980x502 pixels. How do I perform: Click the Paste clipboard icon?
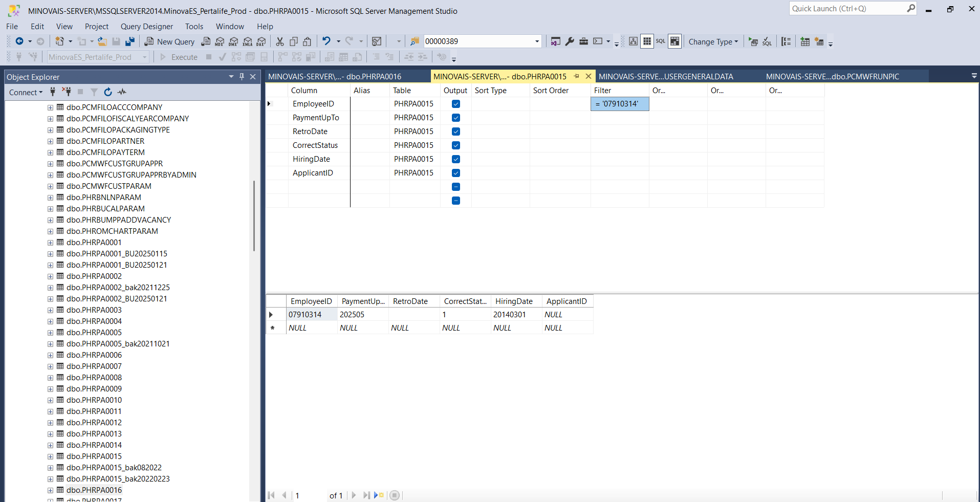click(x=307, y=41)
